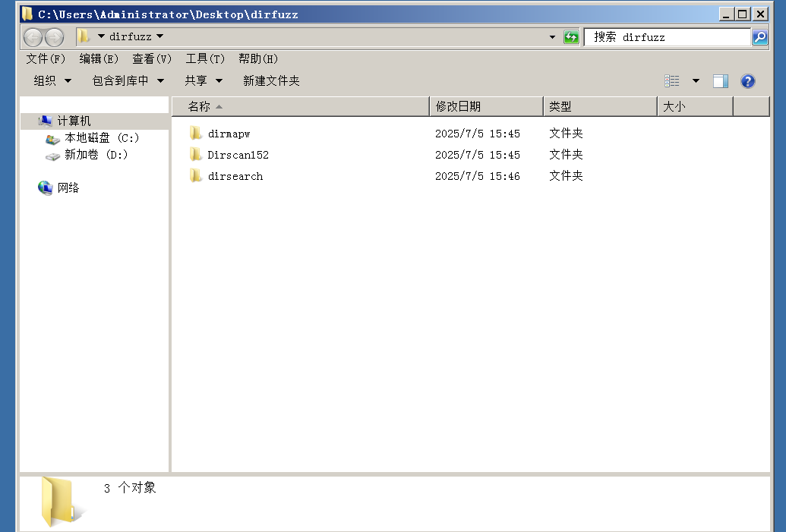786x532 pixels.
Task: Open the 工具(T) menu
Action: (x=205, y=58)
